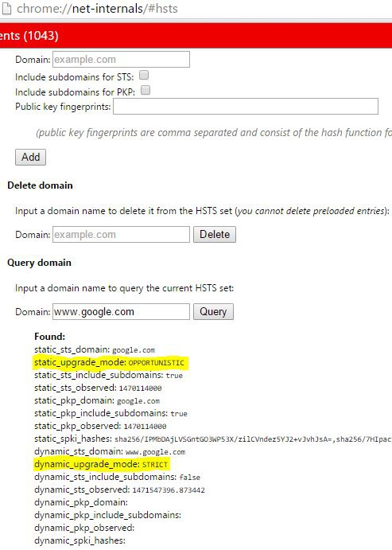Click the Query button
The height and width of the screenshot is (550, 392).
pos(213,311)
